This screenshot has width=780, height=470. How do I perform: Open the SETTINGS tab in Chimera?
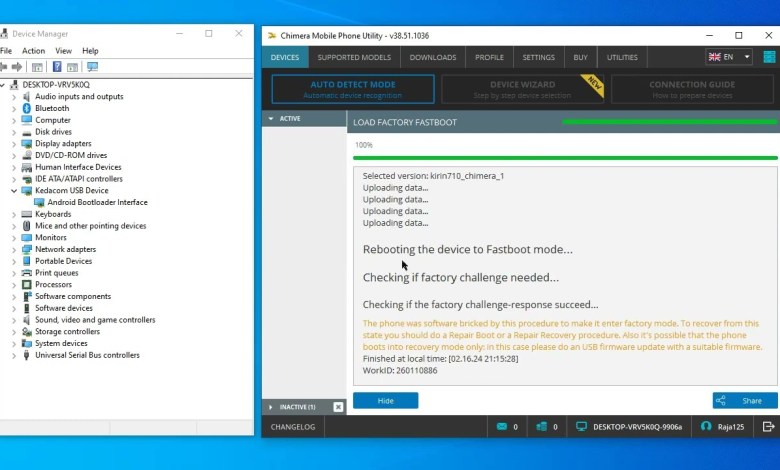(x=539, y=57)
